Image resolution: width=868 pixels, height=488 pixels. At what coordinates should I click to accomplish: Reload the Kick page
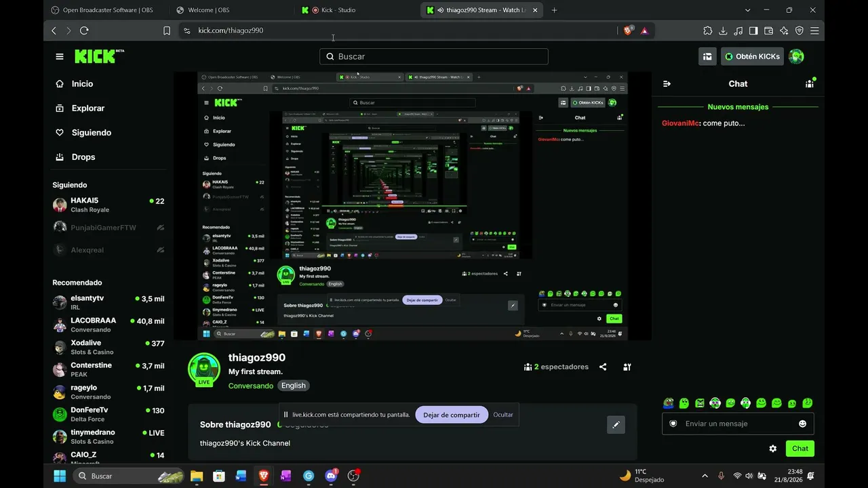pos(84,30)
